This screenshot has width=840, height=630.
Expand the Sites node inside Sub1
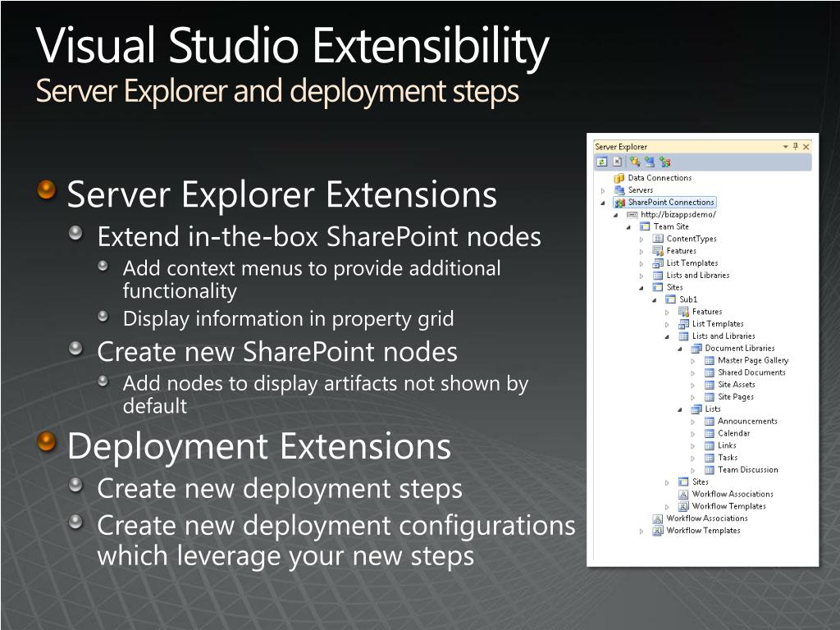(667, 482)
